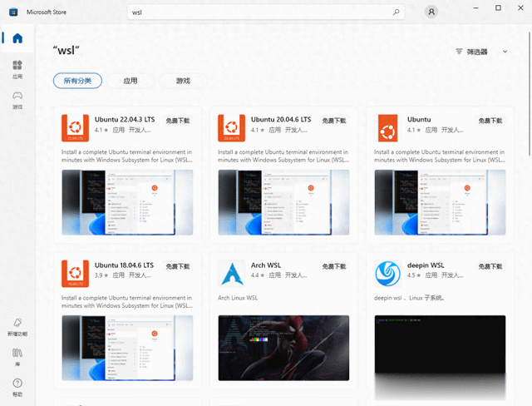Viewport: 532px width, 406px height.
Task: Click the Ubuntu 18.04.6 LTS app icon
Action: pos(75,274)
